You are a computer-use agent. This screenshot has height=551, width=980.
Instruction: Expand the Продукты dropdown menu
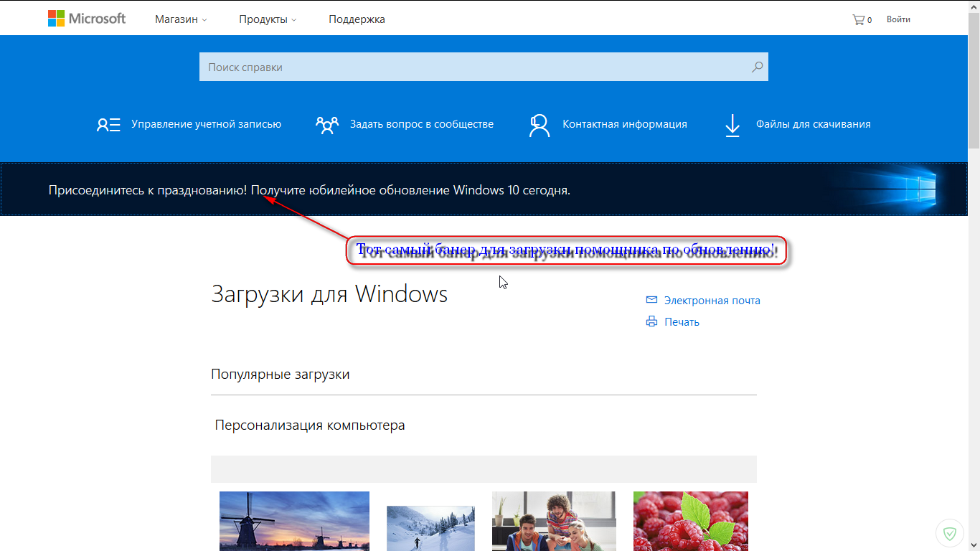point(268,19)
